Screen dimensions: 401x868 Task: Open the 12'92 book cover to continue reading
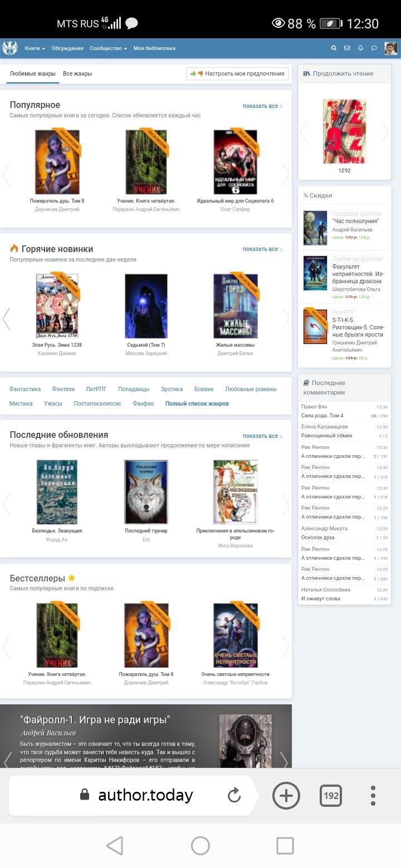coord(344,131)
